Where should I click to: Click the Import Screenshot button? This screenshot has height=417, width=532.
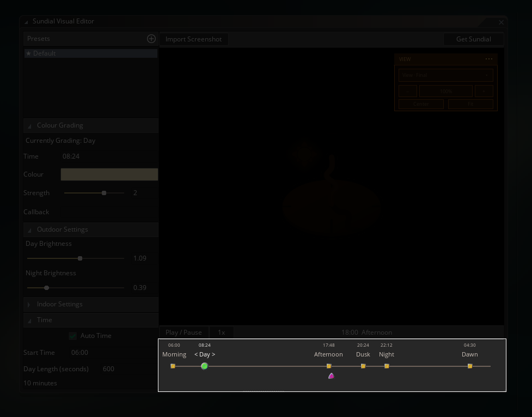[194, 39]
